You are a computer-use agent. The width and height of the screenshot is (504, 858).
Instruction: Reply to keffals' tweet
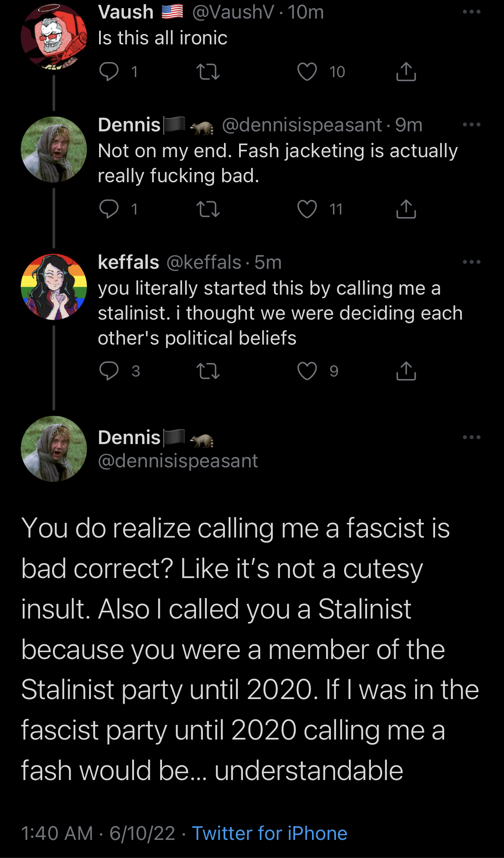coord(109,371)
